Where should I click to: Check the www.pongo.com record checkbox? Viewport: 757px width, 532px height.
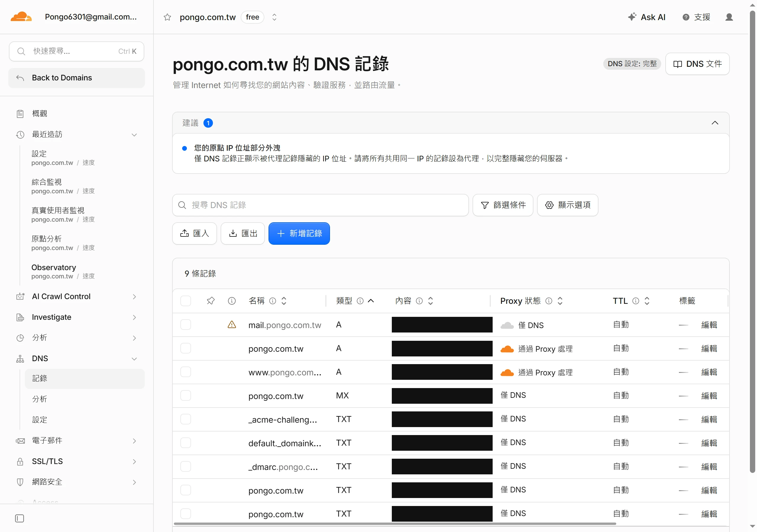186,372
